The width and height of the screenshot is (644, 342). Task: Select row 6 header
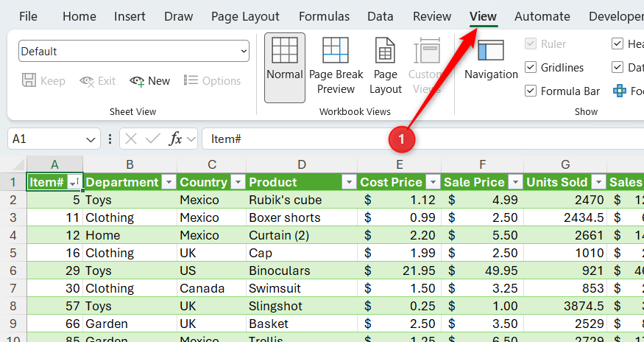click(13, 271)
